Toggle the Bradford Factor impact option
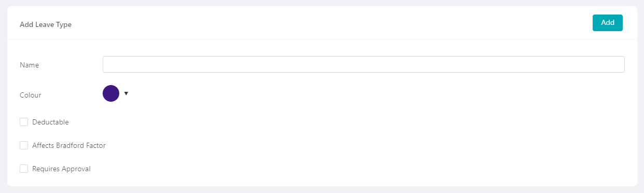Viewport: 644px width, 193px height. click(24, 145)
